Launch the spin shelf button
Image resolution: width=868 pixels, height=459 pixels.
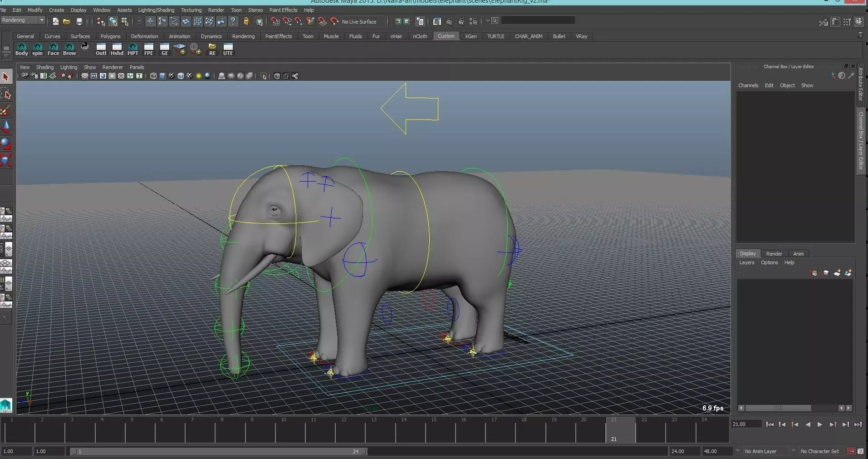[x=38, y=49]
